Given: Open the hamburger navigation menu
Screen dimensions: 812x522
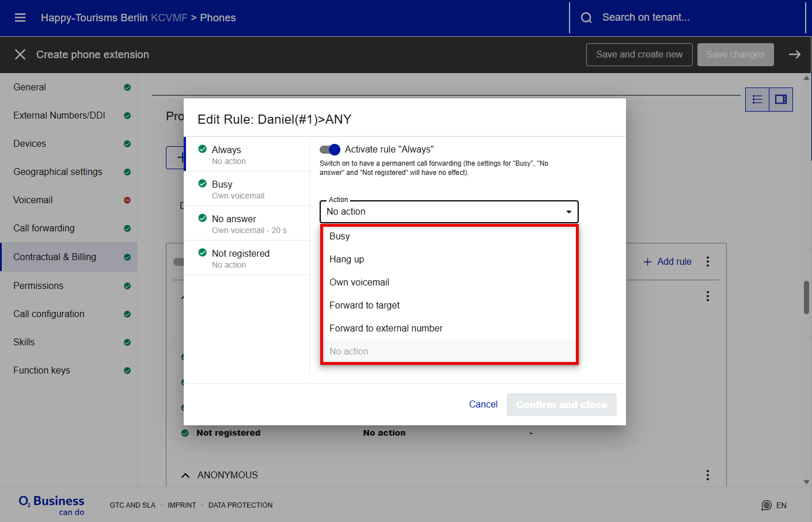Looking at the screenshot, I should tap(20, 18).
